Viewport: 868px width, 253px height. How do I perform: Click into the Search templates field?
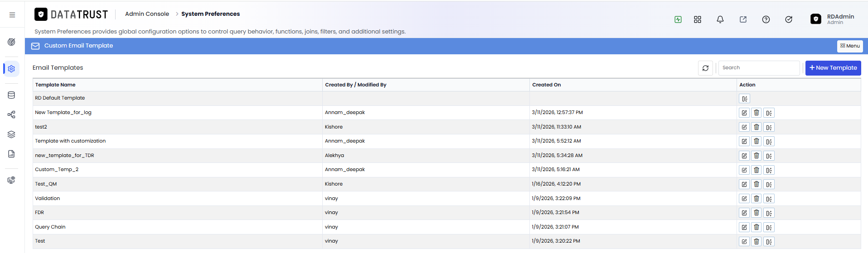[x=759, y=68]
